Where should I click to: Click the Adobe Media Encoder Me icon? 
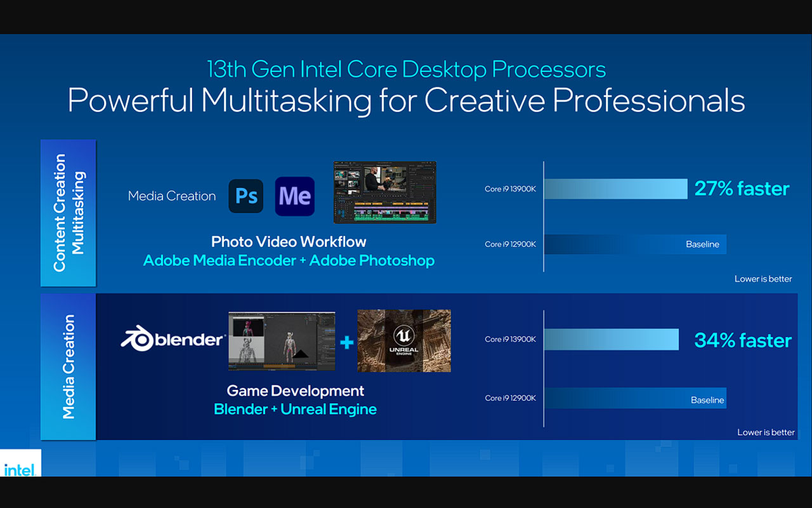tap(294, 196)
